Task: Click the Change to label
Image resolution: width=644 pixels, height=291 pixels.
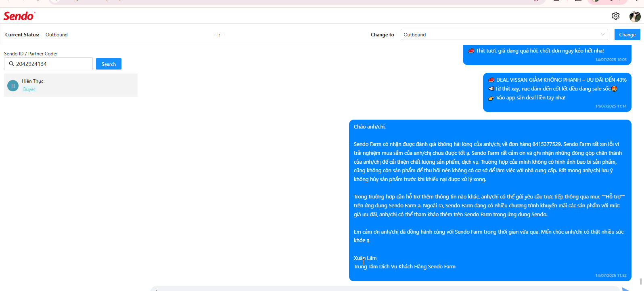Action: click(382, 35)
